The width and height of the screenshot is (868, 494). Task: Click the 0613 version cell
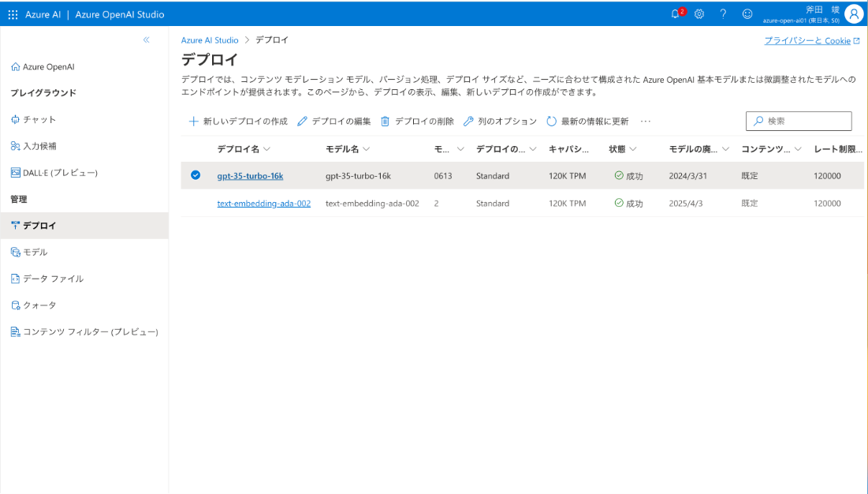[443, 176]
